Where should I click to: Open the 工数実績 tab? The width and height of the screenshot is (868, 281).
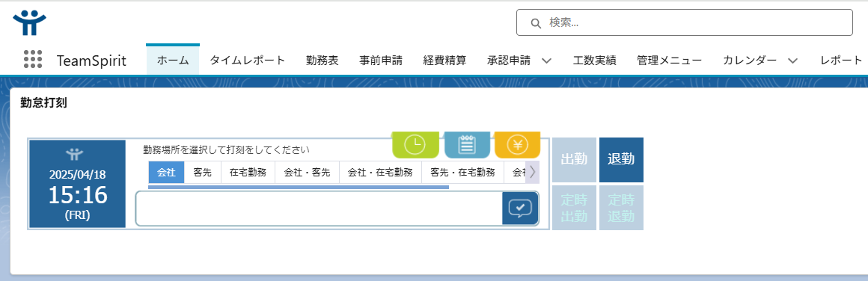595,61
